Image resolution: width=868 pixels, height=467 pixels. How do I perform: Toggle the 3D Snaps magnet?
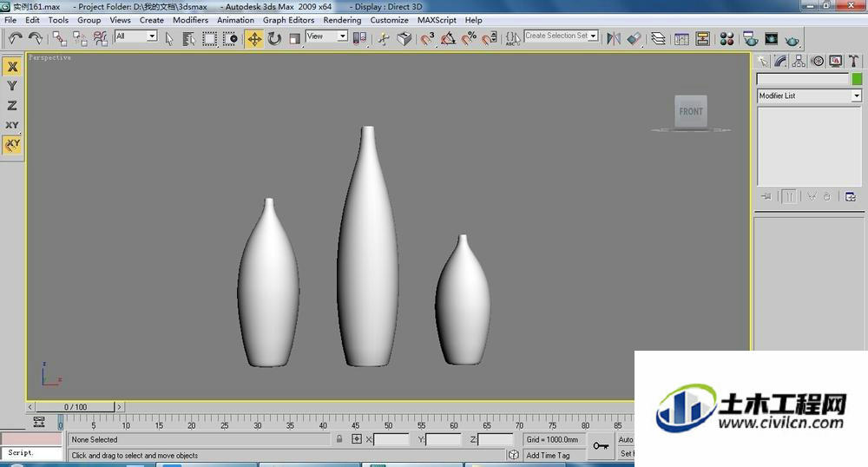(427, 39)
